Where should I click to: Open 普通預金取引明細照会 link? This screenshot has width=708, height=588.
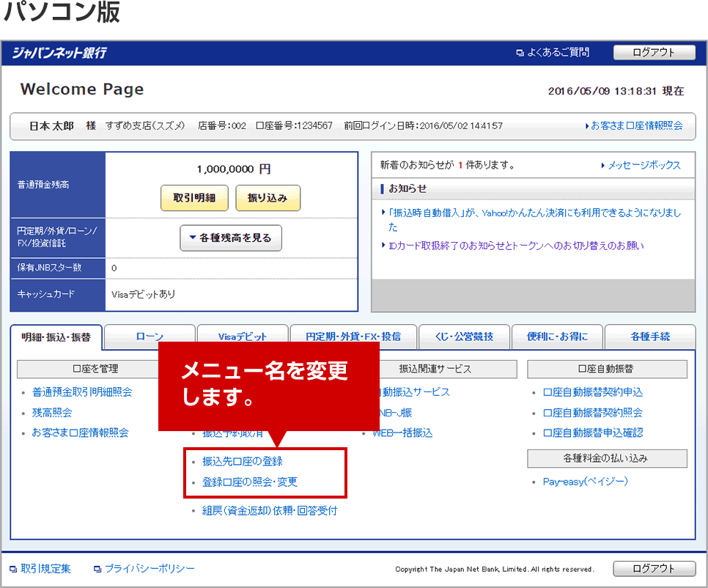point(82,392)
